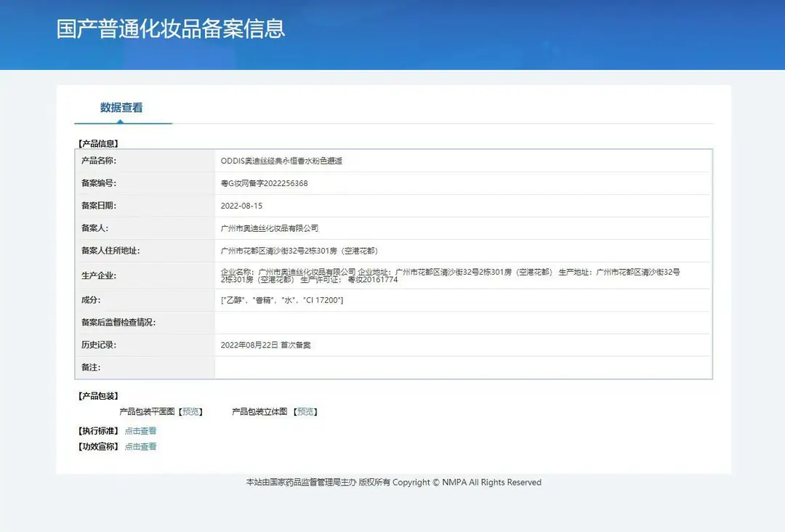
Task: Click the page title 国产普通化妆品备案信息
Action: point(171,28)
